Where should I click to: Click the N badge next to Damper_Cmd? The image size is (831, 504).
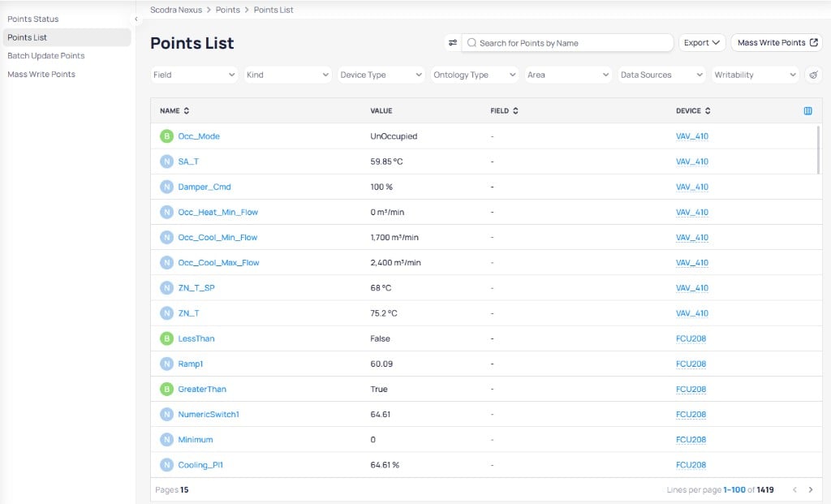coord(167,187)
